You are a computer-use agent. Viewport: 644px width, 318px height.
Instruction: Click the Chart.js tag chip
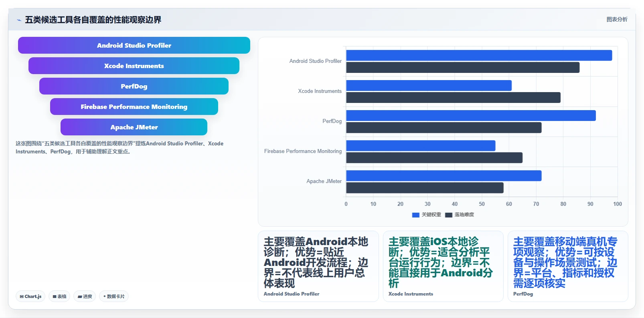point(30,296)
